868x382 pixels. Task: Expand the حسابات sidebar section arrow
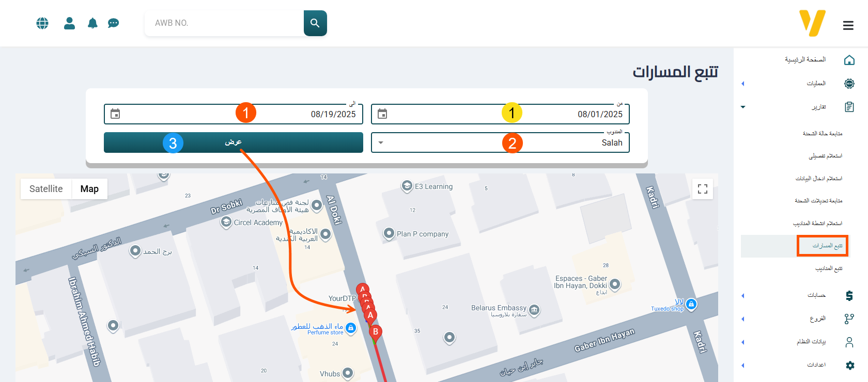(x=743, y=296)
